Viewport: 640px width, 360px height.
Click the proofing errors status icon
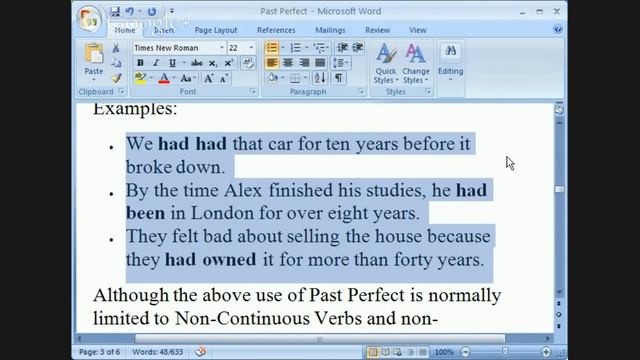point(200,351)
